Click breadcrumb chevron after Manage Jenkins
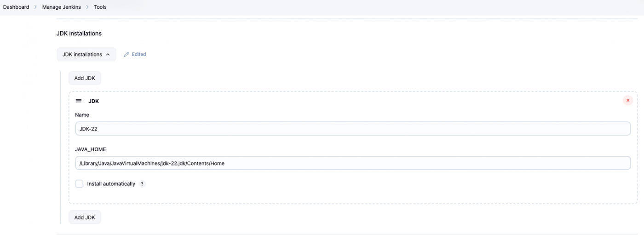The image size is (644, 240). pos(87,7)
